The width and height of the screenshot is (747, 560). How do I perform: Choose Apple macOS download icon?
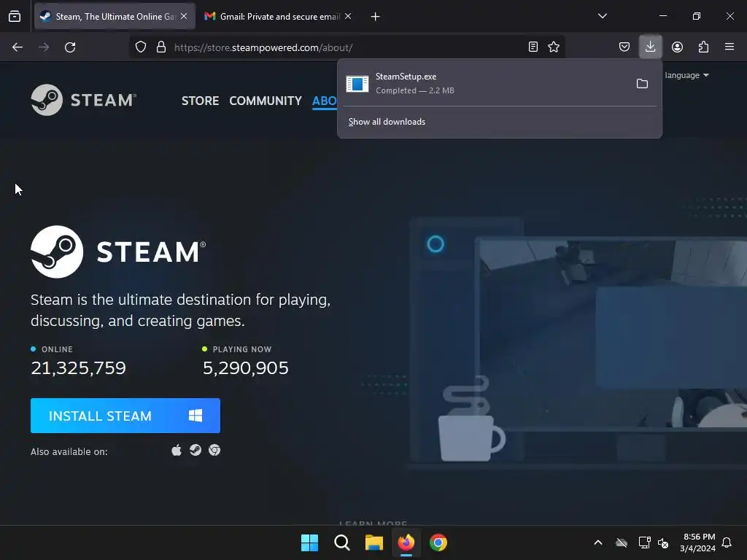177,450
